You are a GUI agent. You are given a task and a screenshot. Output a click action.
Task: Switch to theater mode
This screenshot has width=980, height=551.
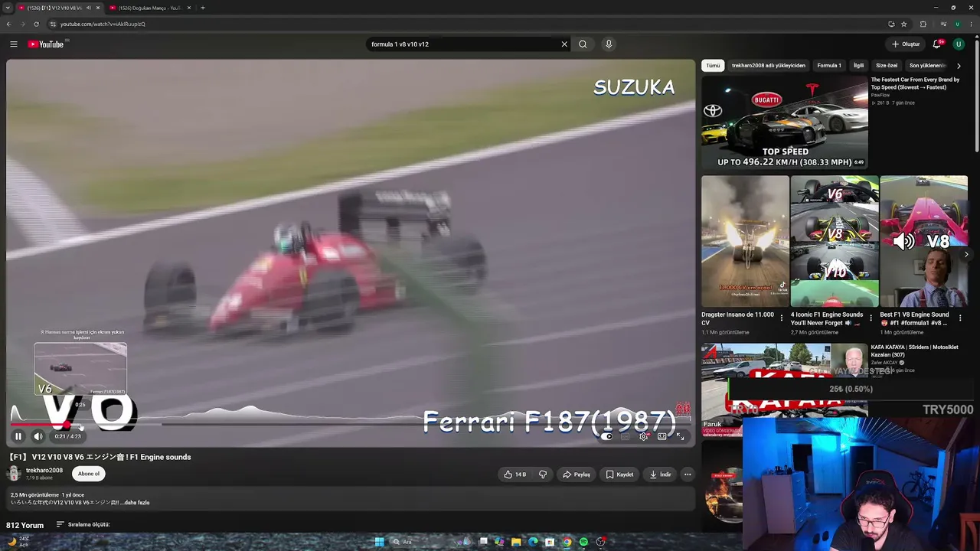click(x=661, y=436)
